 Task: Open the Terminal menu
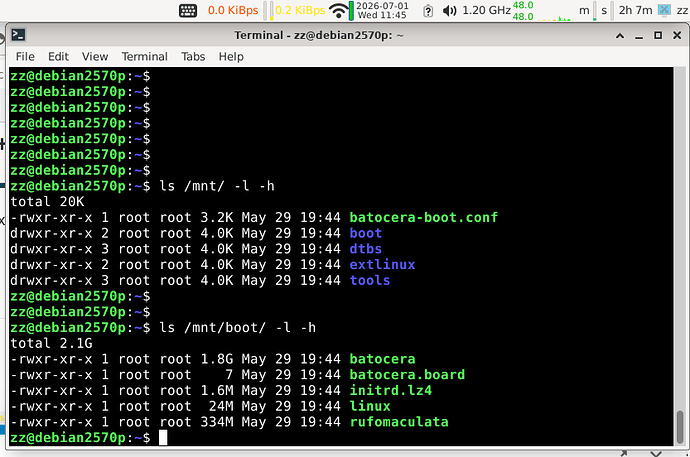(x=144, y=57)
